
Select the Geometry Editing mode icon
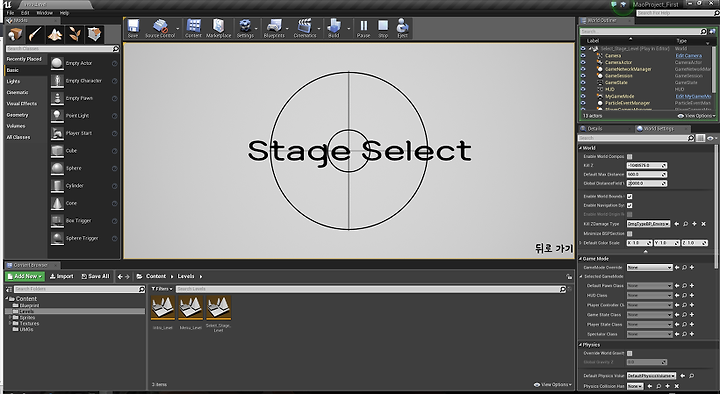coord(95,34)
